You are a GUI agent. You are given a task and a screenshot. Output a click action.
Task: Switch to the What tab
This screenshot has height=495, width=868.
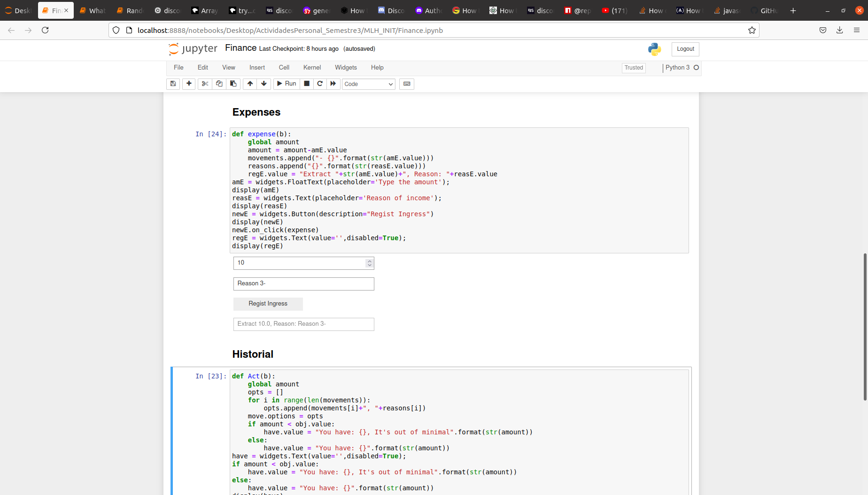point(93,10)
